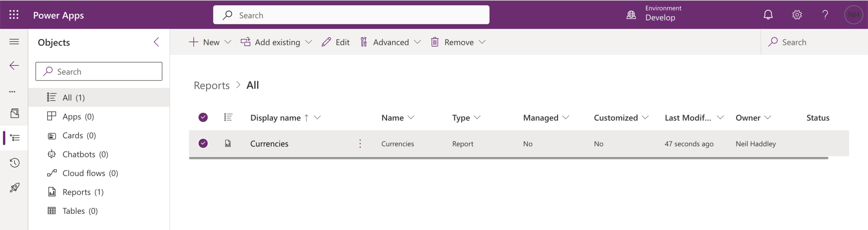Click the help question mark icon
Screen dimensions: 868x230
coord(825,15)
